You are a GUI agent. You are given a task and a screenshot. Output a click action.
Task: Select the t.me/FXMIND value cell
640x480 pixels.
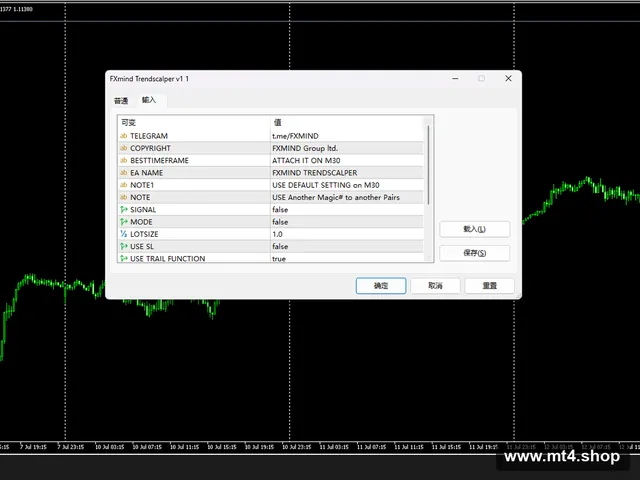click(x=347, y=136)
